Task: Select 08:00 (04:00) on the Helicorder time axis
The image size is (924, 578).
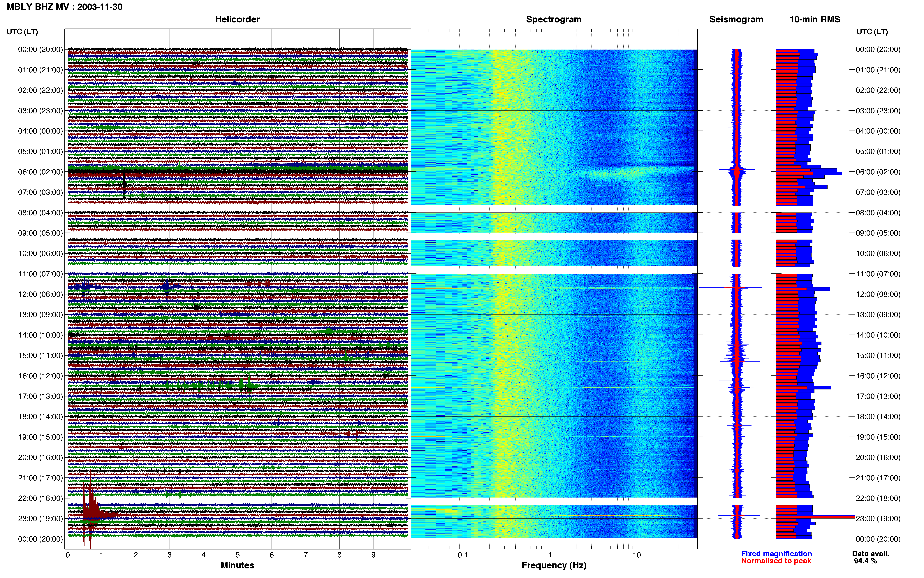Action: pos(41,212)
